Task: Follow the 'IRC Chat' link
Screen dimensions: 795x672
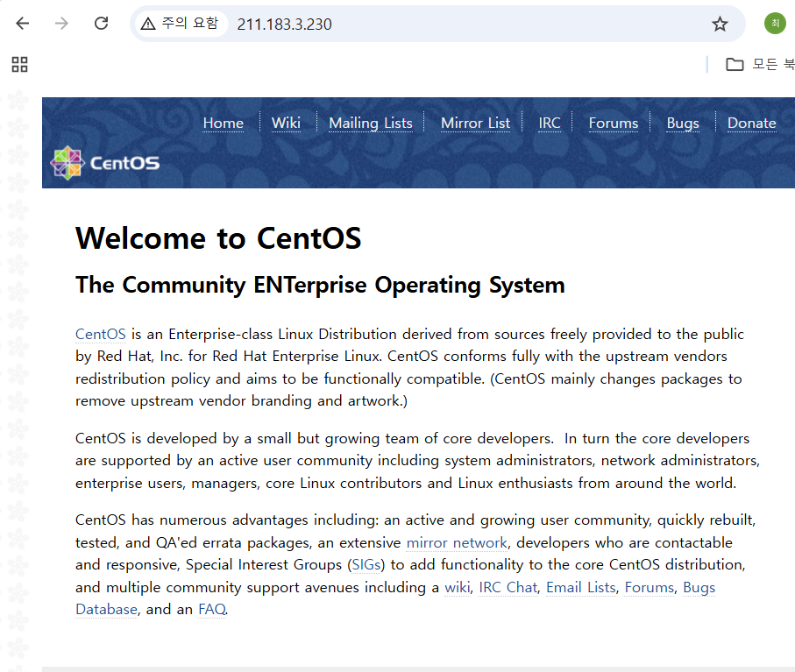Action: click(508, 587)
